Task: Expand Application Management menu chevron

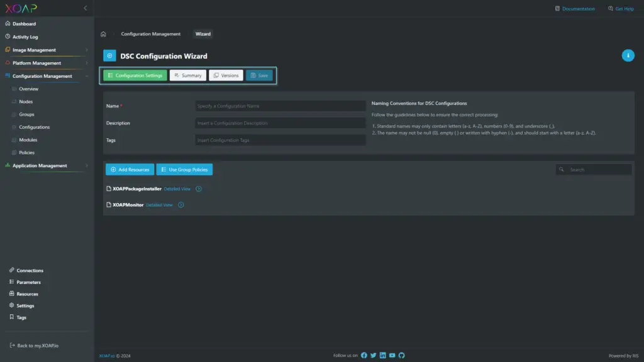Action: click(87, 166)
